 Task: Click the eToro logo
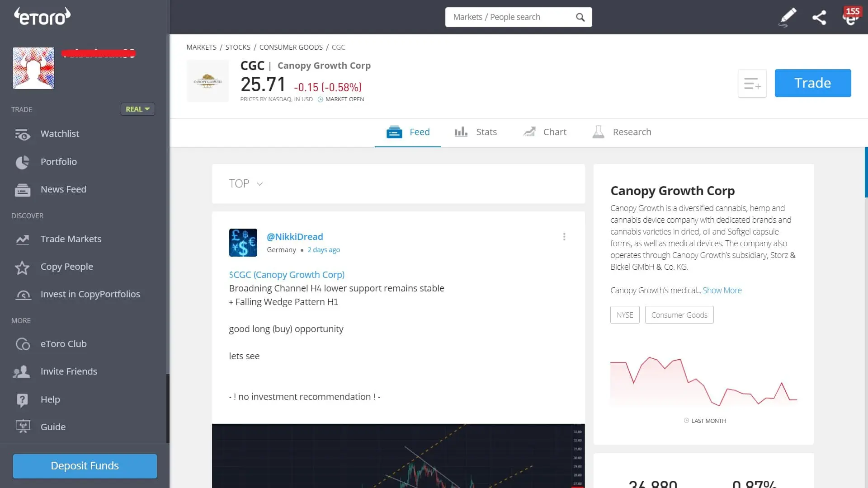[x=42, y=16]
